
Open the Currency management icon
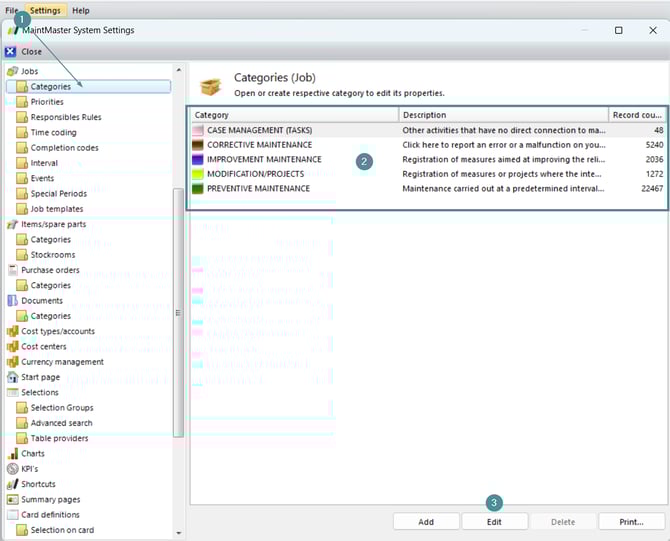coord(12,362)
